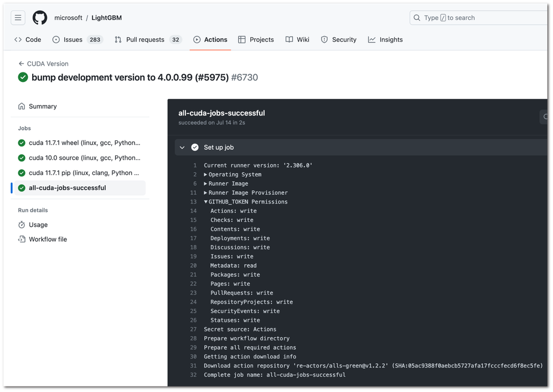Screen dimensions: 553x392
Task: Open the microsoft organization link
Action: click(68, 18)
